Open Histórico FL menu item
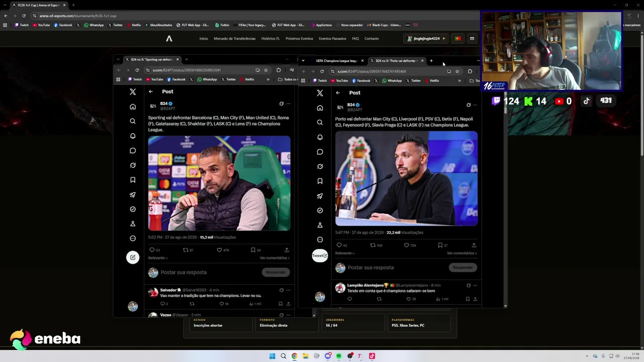 [x=271, y=39]
